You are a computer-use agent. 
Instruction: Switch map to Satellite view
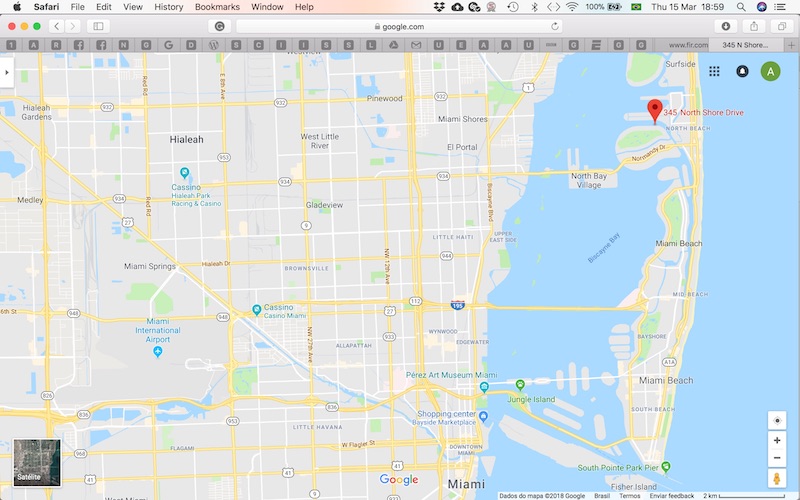37,463
